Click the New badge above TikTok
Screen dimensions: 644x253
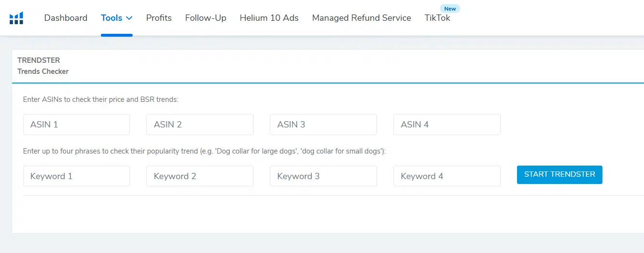[450, 9]
